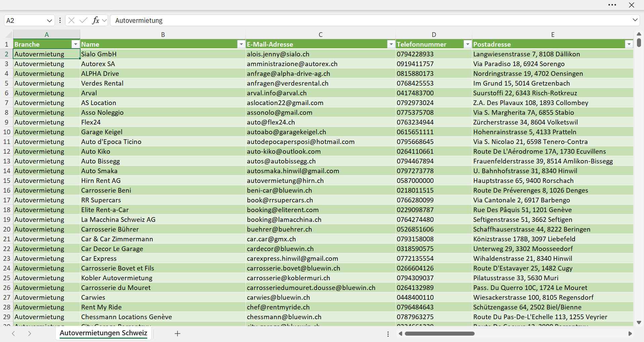Click the horizontal scrollbar right arrow
644x342 pixels.
tap(630, 334)
